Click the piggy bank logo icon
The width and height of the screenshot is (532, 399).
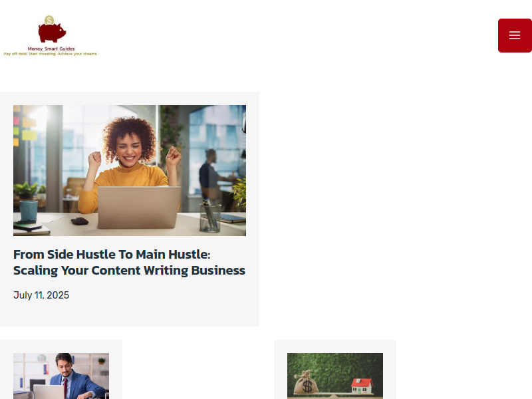[x=52, y=33]
